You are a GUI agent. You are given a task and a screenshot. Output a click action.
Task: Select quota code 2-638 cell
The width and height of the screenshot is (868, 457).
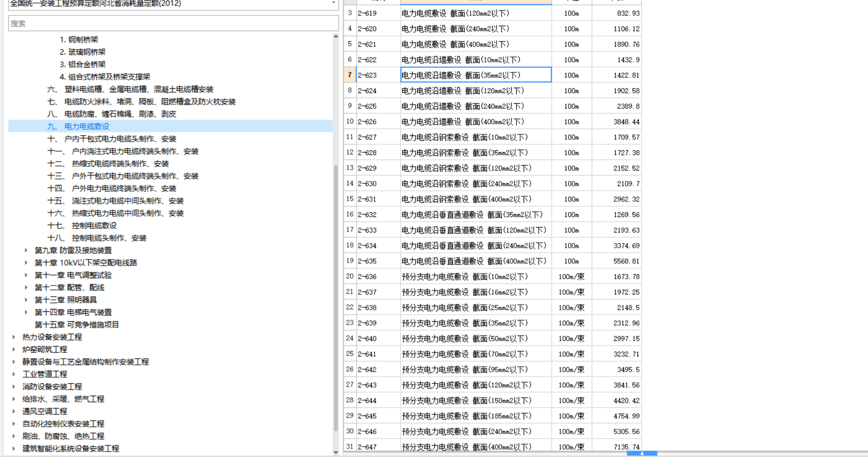[x=379, y=307]
